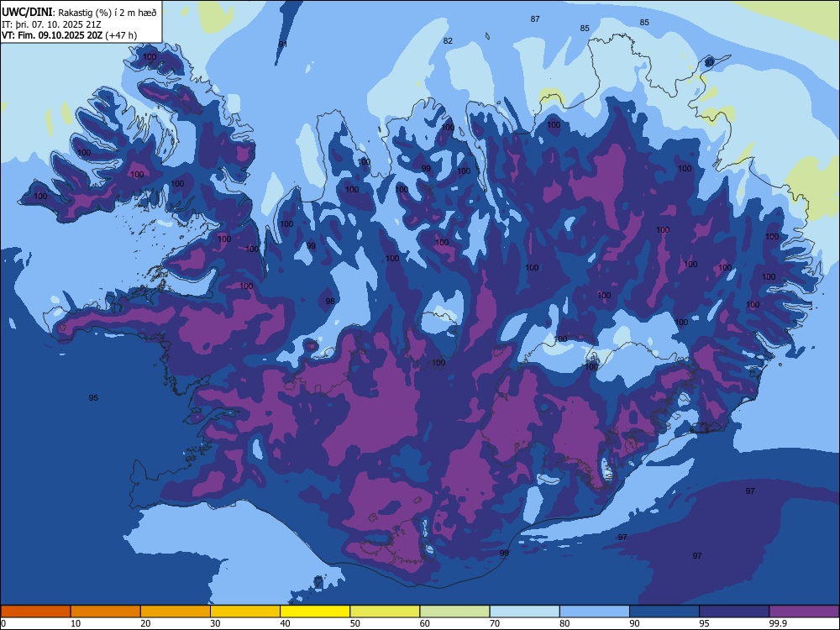
Task: Select the 20–30 amber legend swatch
Action: point(176,612)
